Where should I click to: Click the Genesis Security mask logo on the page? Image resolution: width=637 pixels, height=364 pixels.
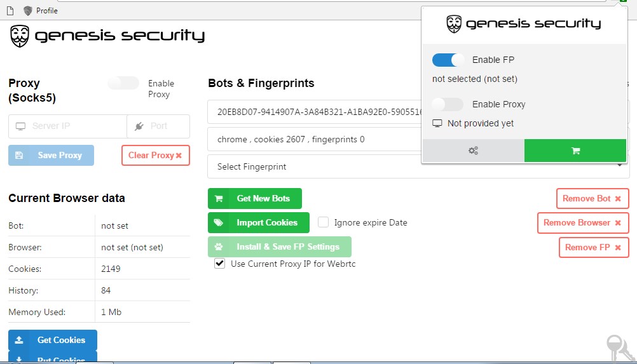tap(20, 36)
